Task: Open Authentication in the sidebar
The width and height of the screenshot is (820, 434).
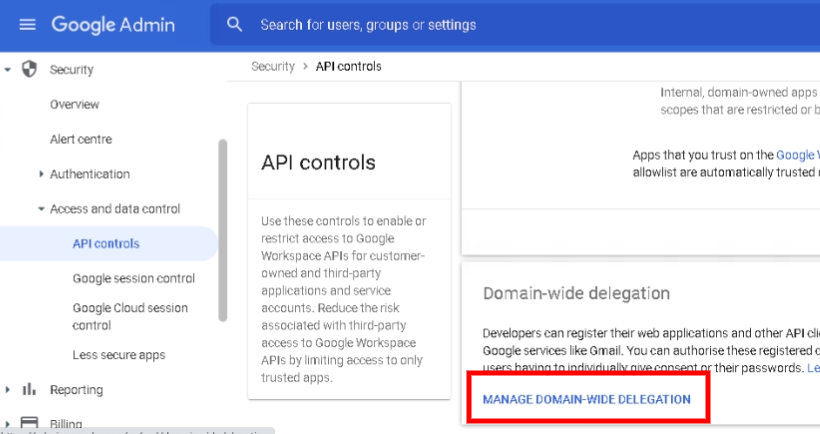Action: (x=90, y=174)
